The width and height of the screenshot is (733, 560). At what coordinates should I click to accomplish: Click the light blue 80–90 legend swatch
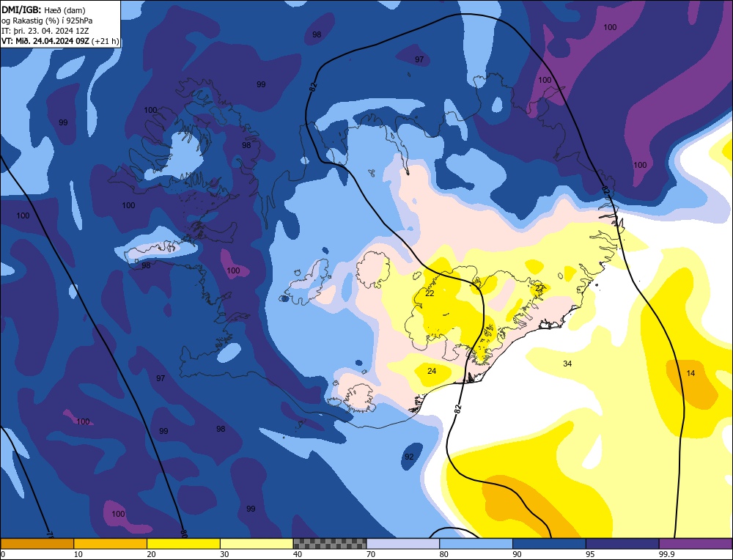(476, 544)
